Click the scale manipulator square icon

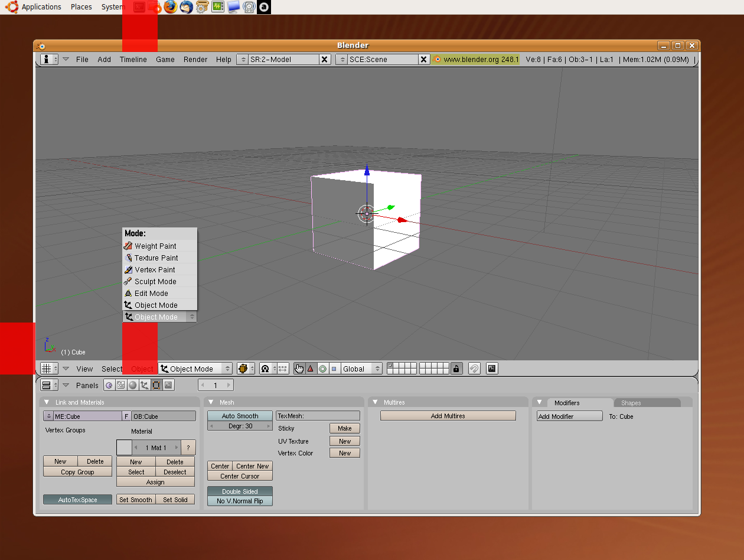334,369
